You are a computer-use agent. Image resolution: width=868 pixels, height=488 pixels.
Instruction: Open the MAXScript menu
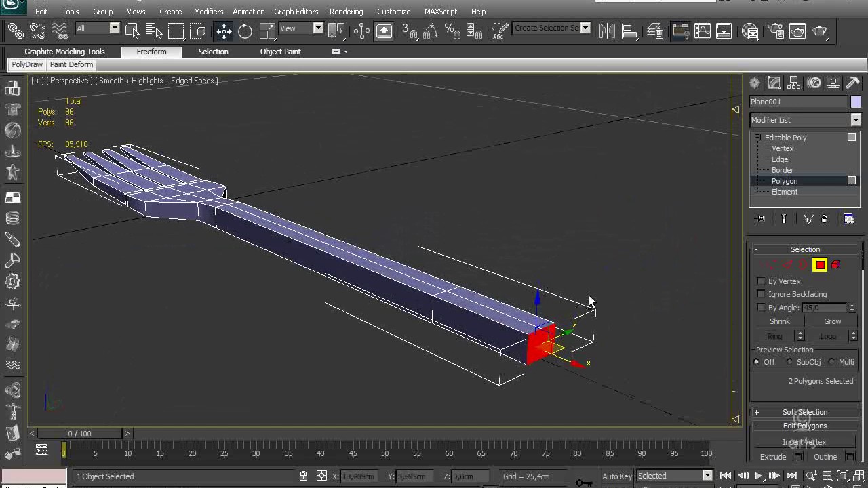tap(441, 12)
